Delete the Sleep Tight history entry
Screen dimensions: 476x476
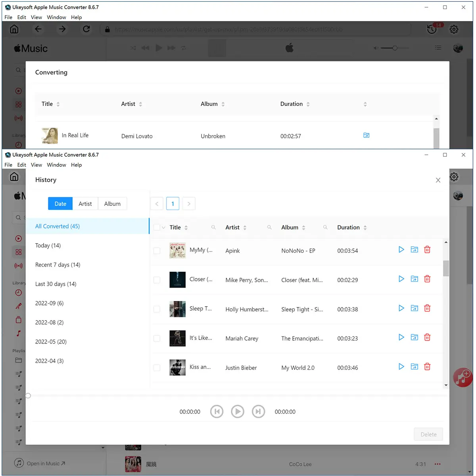(427, 308)
